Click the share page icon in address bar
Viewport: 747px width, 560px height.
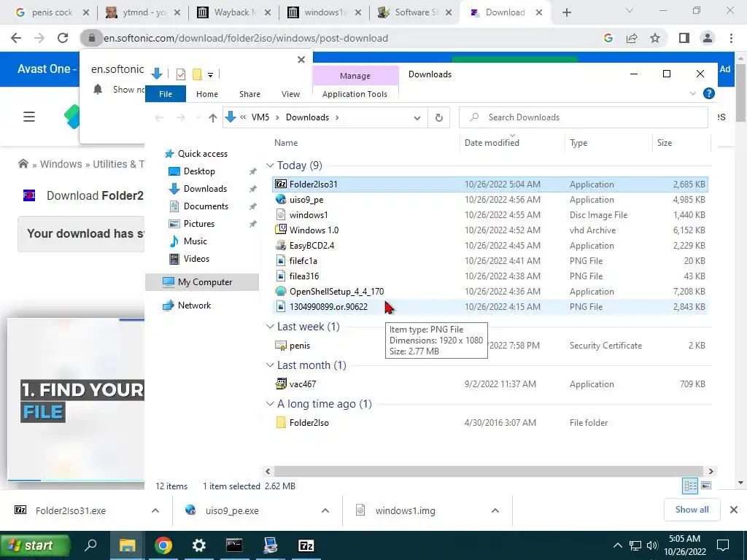(632, 38)
